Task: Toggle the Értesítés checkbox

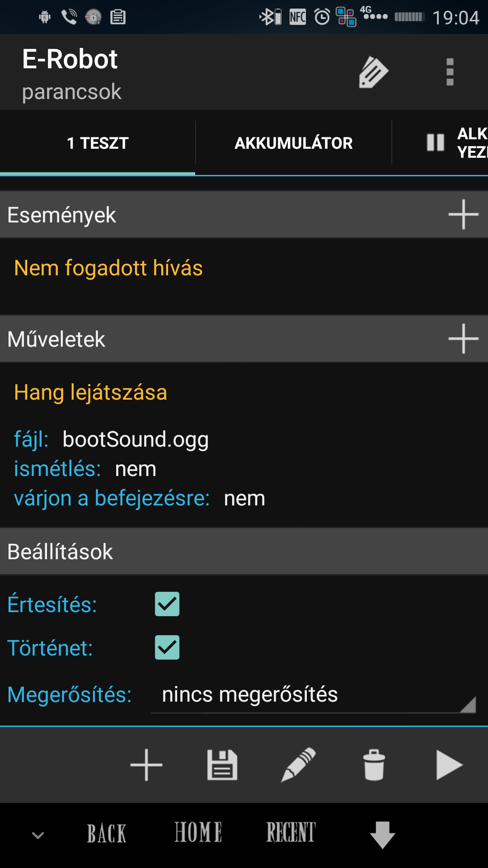Action: pyautogui.click(x=167, y=604)
